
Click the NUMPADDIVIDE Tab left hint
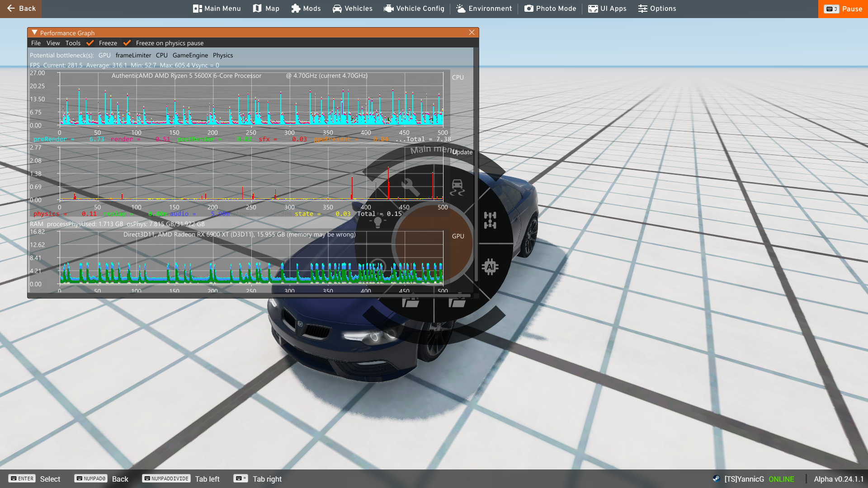[181, 479]
